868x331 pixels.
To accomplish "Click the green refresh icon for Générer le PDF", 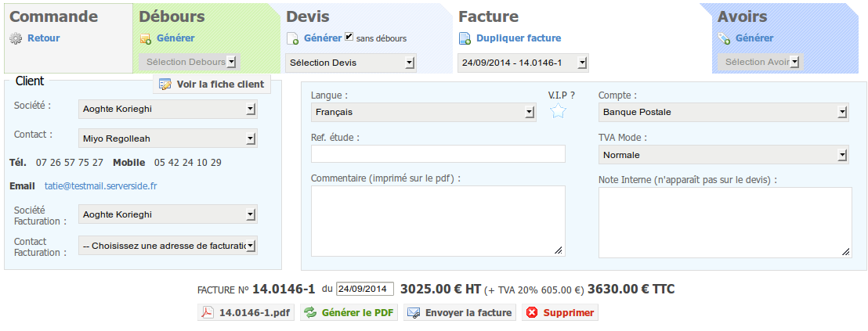I will pyautogui.click(x=310, y=313).
